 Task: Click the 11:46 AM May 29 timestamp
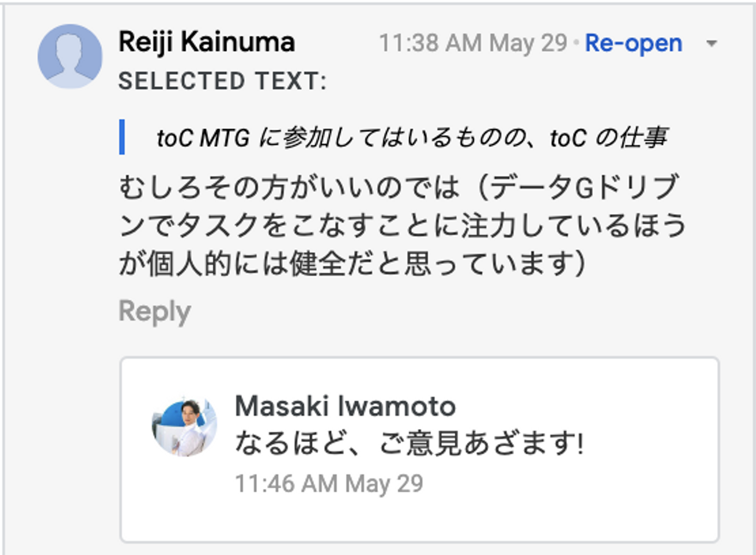point(329,484)
